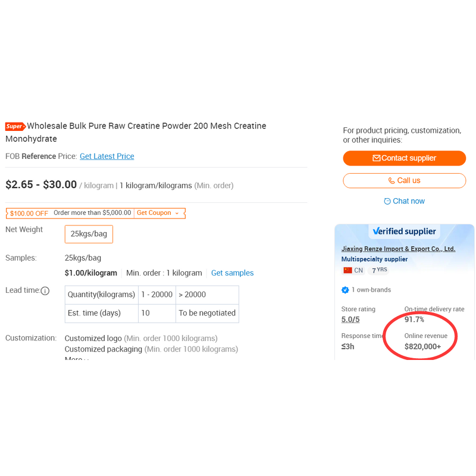Click the $100.00 OFF coupon label
The image size is (476, 476).
[x=29, y=213]
